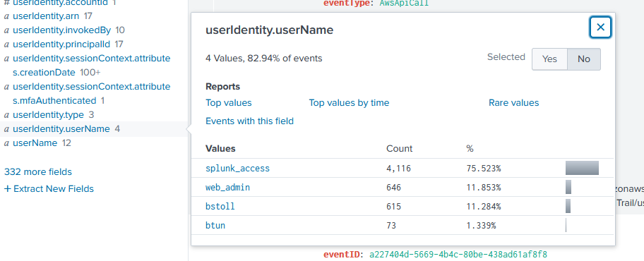
Task: Open sessionContext.attributes.creationDate field
Action: pos(91,65)
